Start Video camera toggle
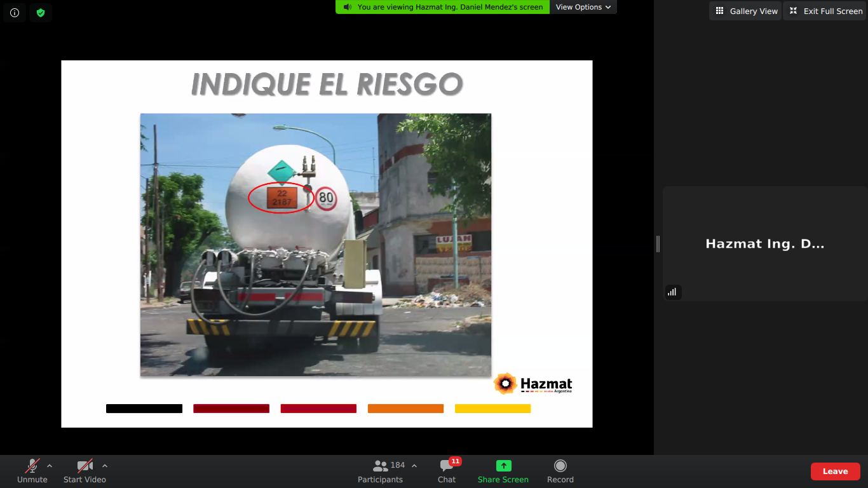The width and height of the screenshot is (868, 488). tap(85, 471)
